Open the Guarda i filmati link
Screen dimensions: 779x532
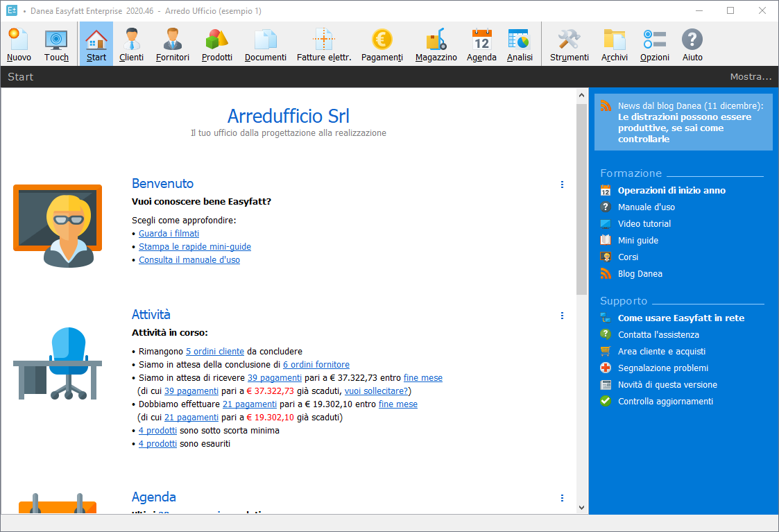pyautogui.click(x=169, y=234)
